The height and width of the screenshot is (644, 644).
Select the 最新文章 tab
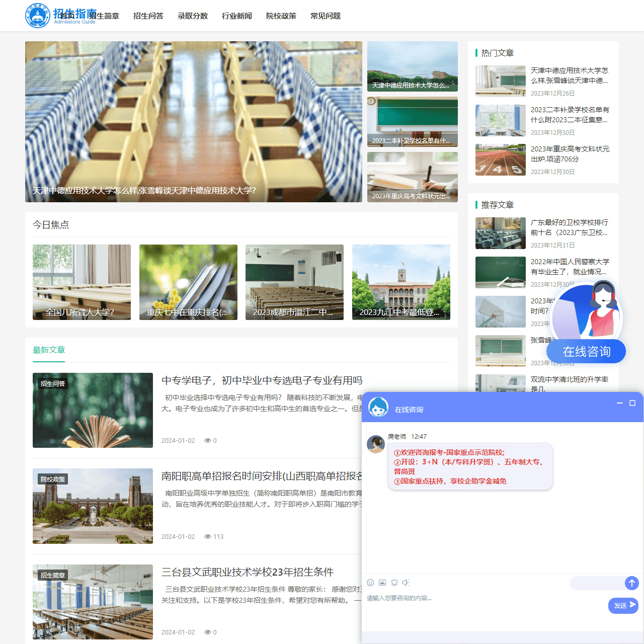(49, 350)
